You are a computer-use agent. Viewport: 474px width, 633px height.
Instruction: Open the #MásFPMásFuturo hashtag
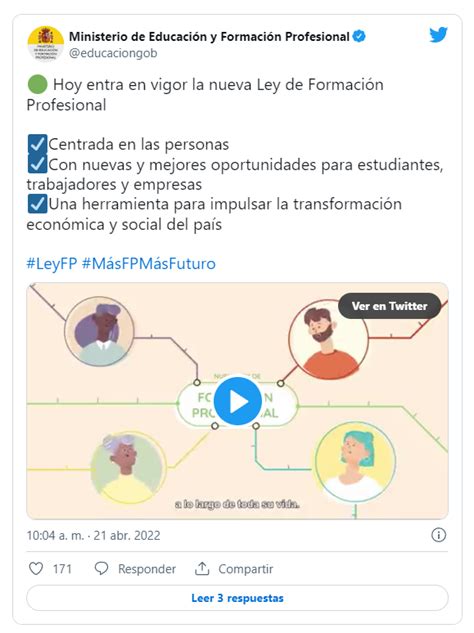click(149, 264)
